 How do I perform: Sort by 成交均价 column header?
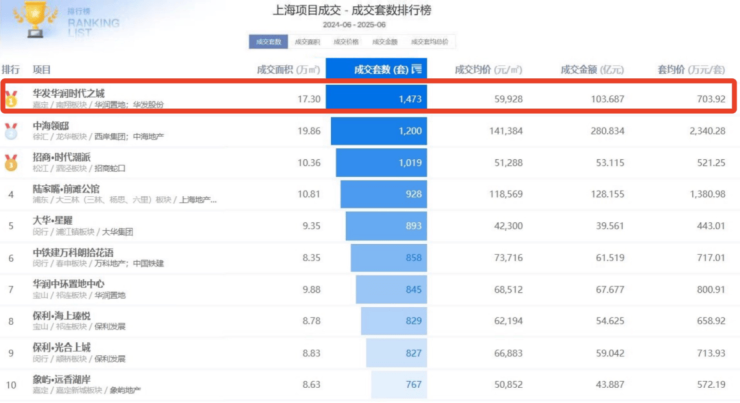[x=489, y=70]
